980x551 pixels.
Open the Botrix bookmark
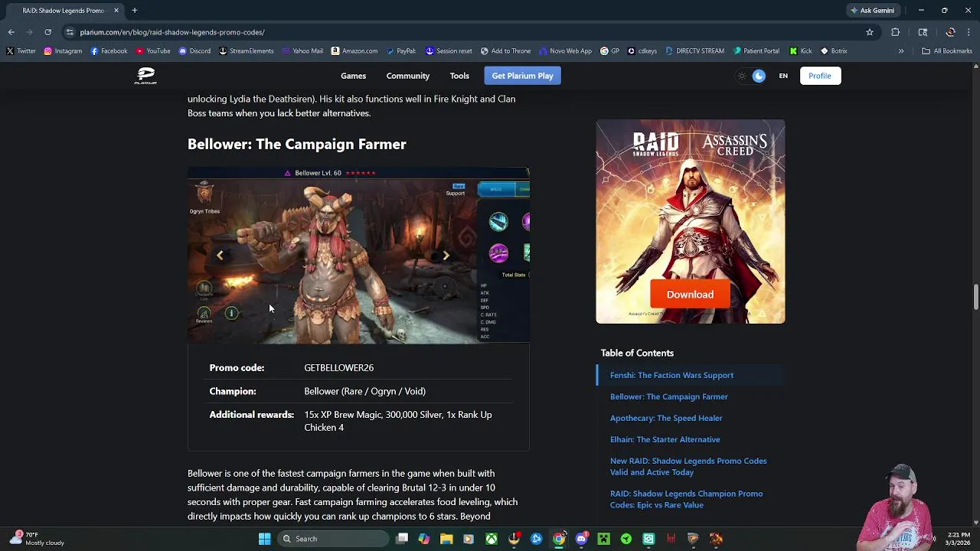click(834, 51)
